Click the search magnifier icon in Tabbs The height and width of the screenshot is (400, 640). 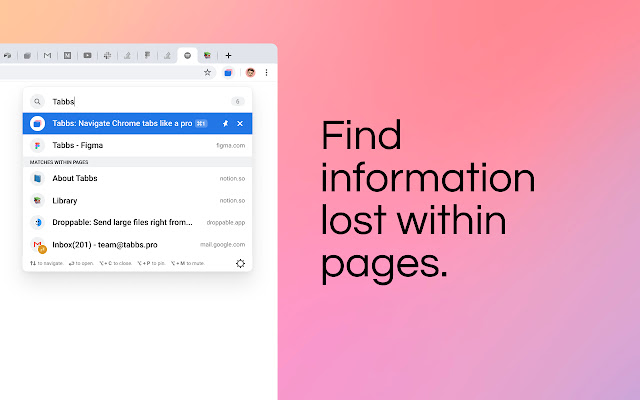(37, 102)
